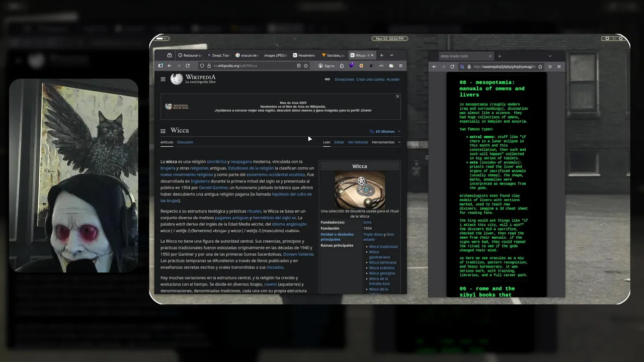Image resolution: width=644 pixels, height=362 pixels.
Task: Go back in the deep oracle node window
Action: tap(434, 66)
